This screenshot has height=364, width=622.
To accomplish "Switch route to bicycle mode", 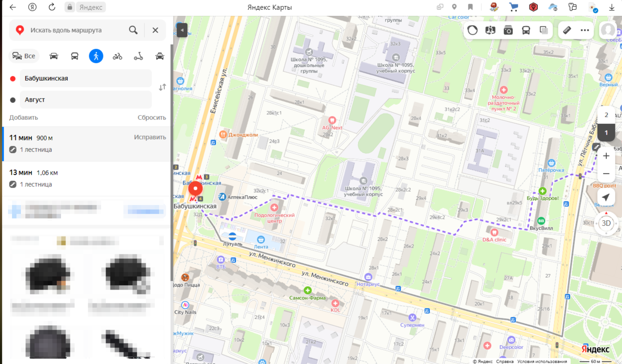I will pos(117,56).
